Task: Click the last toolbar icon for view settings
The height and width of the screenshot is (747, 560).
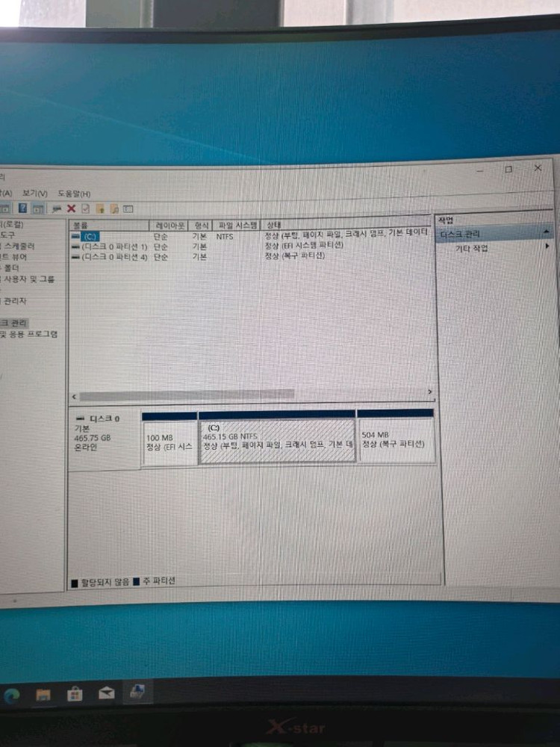Action: click(x=128, y=208)
